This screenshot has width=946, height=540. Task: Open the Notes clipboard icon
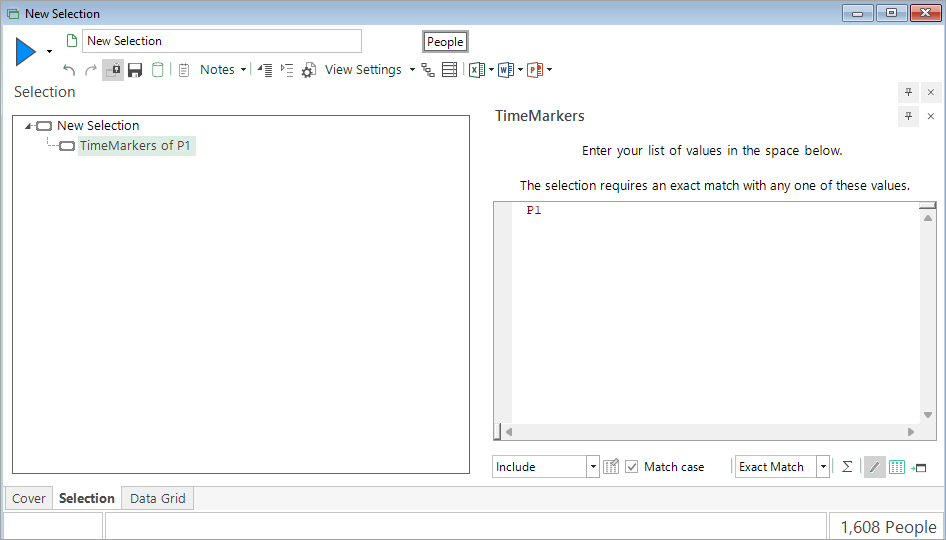[x=184, y=70]
